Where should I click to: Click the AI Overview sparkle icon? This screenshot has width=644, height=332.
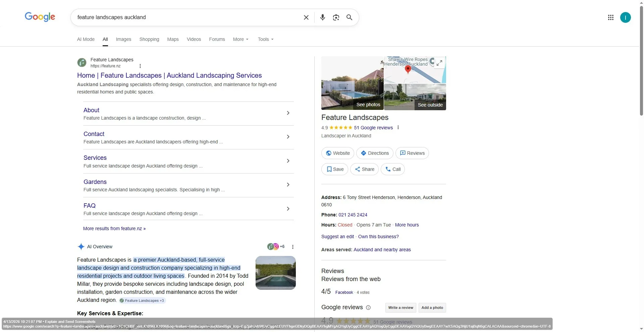(81, 247)
